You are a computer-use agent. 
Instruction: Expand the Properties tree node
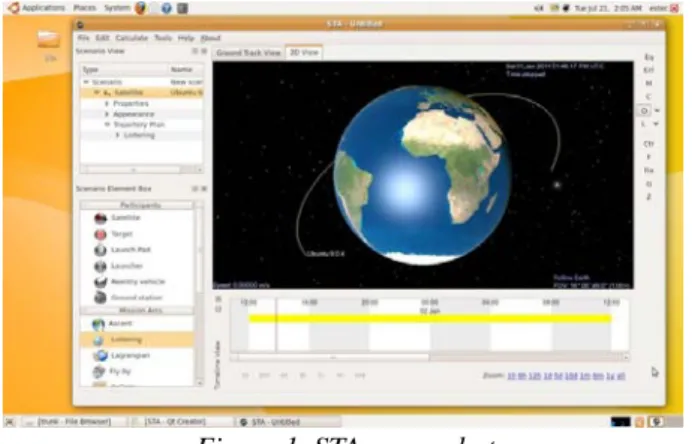point(106,104)
